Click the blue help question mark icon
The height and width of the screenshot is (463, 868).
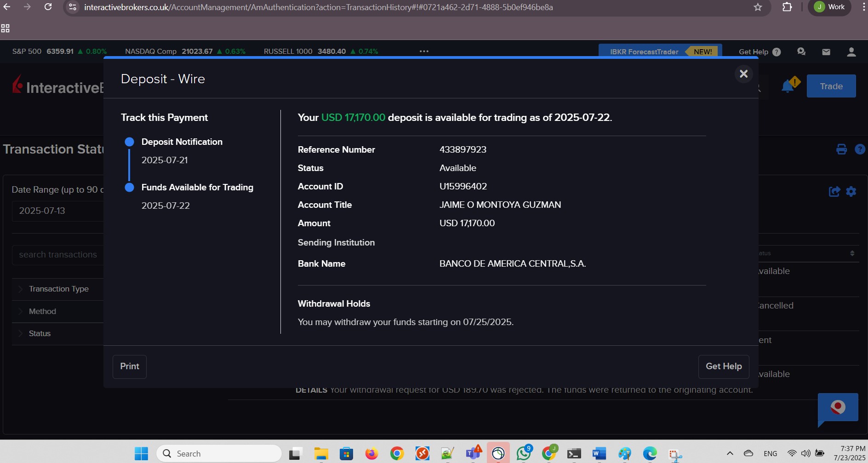(860, 149)
